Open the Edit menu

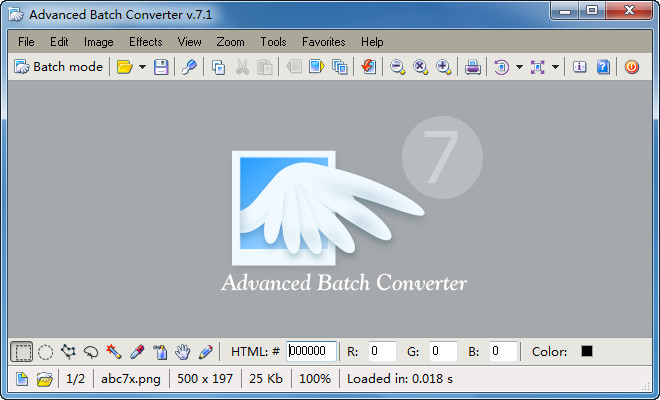59,42
